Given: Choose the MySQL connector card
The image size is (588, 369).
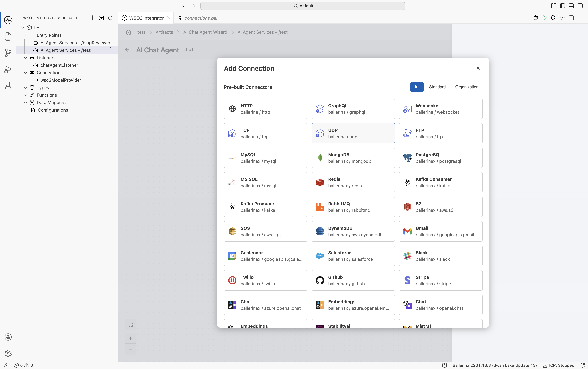Looking at the screenshot, I should pyautogui.click(x=266, y=158).
